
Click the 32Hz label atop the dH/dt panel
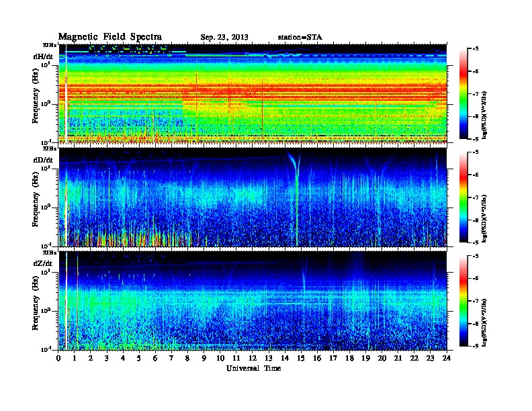(49, 45)
